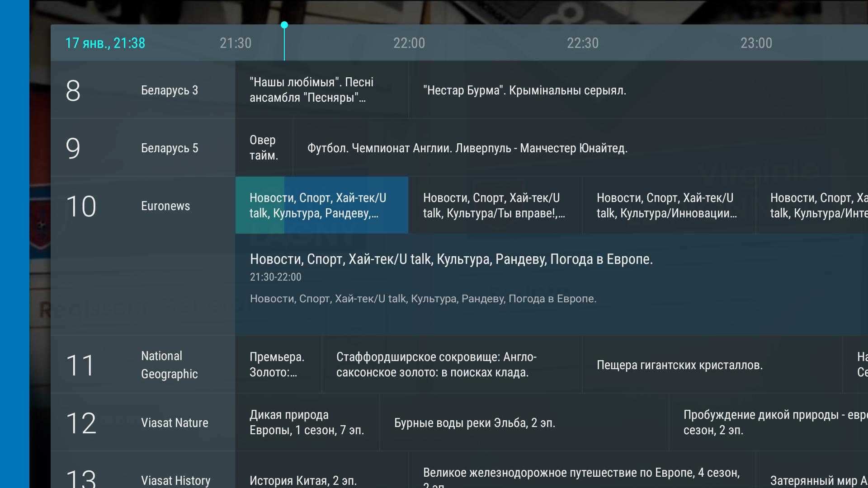Image resolution: width=868 pixels, height=488 pixels.
Task: Choose Viasat Nature channel
Action: [x=175, y=423]
